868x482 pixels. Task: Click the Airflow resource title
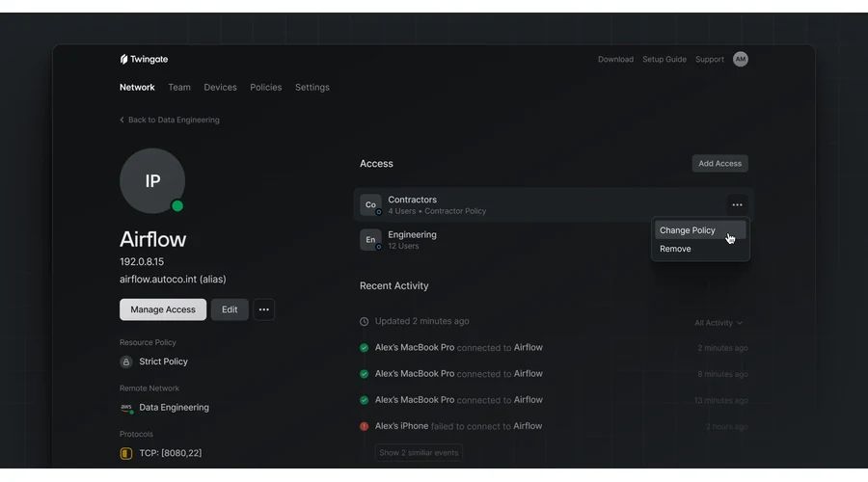point(152,239)
